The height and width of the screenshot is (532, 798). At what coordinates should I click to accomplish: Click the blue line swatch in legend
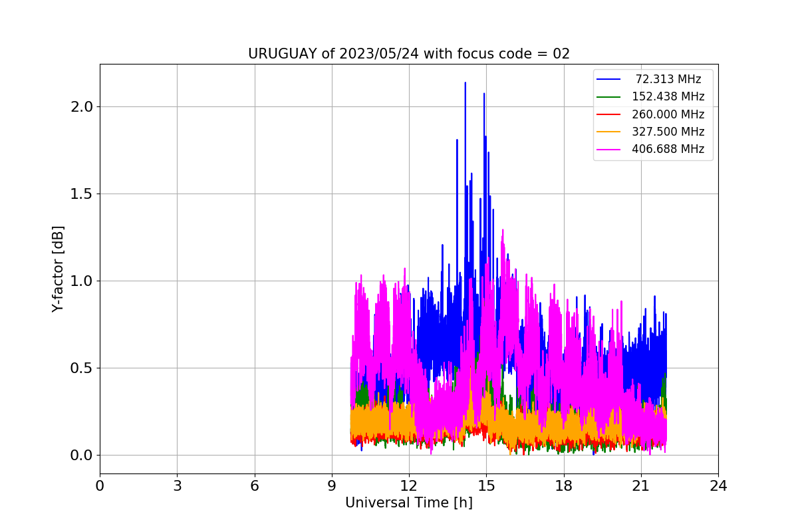pyautogui.click(x=608, y=79)
